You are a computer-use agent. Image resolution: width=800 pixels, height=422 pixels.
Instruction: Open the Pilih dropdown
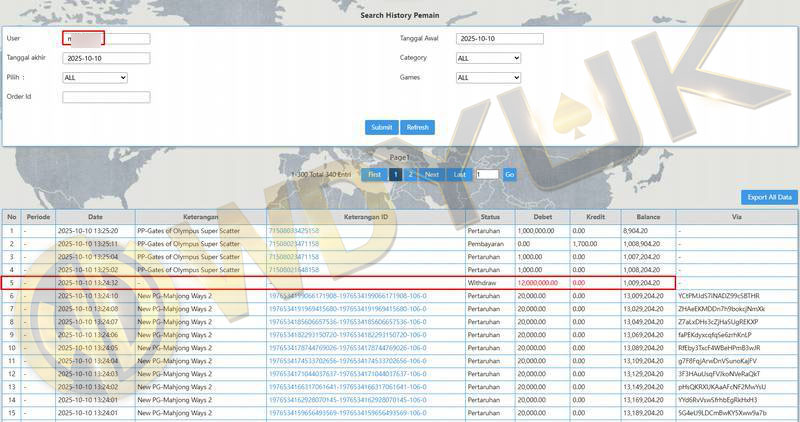95,77
